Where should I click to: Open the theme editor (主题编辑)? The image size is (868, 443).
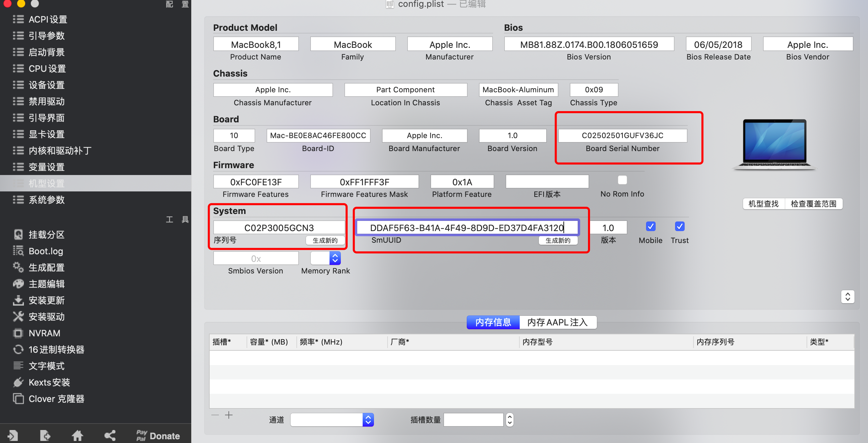point(46,284)
